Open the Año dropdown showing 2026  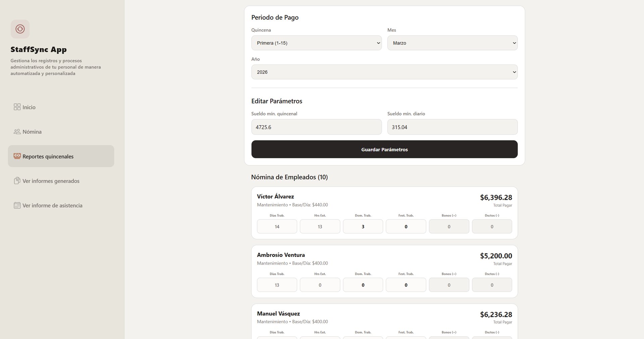click(x=384, y=72)
